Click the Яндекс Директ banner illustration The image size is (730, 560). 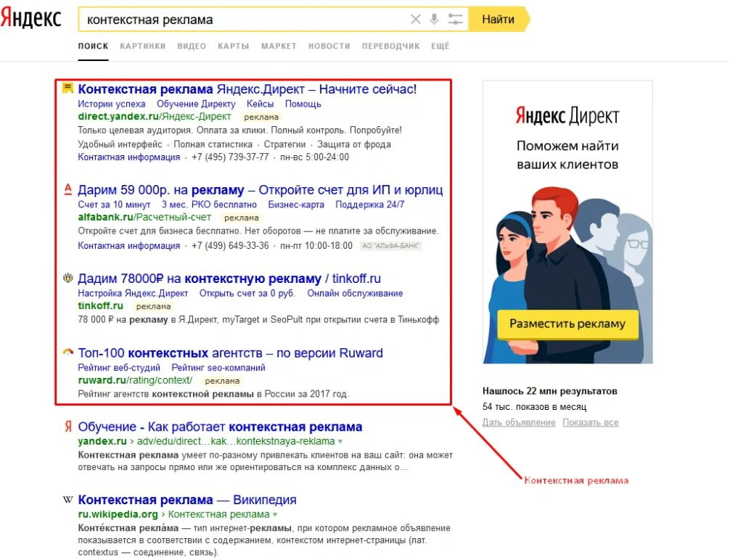click(567, 222)
